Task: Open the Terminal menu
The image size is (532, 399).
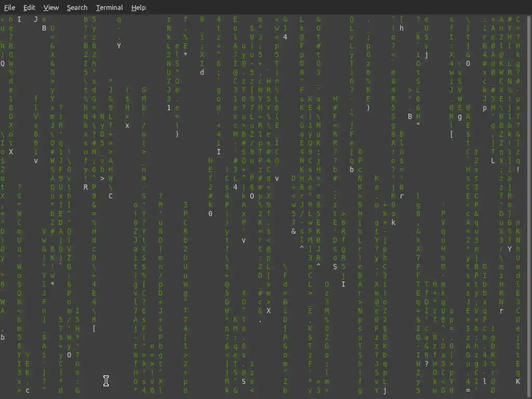Action: point(109,7)
